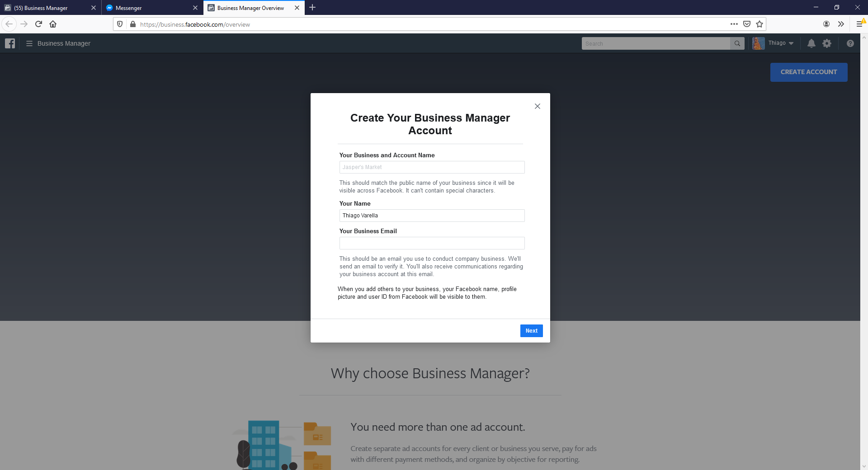Minimize the browser window
868x470 pixels.
[x=816, y=7]
